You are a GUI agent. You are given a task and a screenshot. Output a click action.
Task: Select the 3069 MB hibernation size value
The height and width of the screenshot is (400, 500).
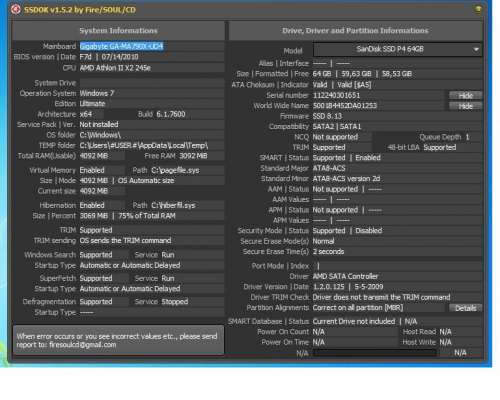point(94,216)
